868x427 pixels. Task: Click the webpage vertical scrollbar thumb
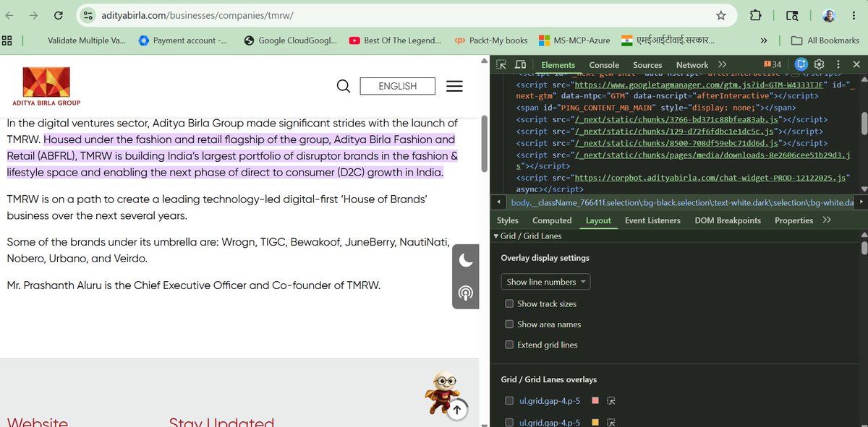pos(485,145)
